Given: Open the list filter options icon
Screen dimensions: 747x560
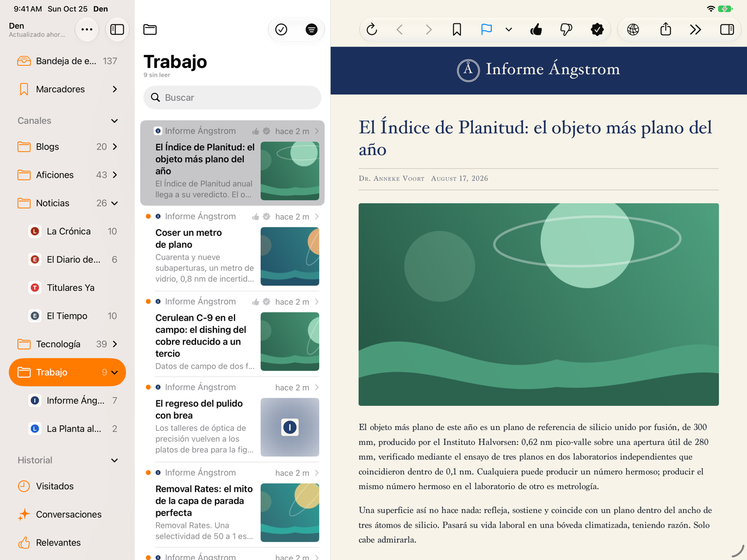Looking at the screenshot, I should (312, 29).
